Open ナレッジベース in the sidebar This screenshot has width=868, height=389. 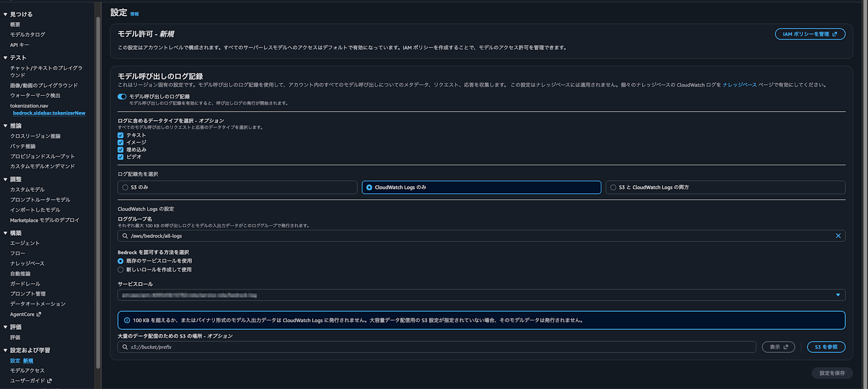(x=27, y=263)
